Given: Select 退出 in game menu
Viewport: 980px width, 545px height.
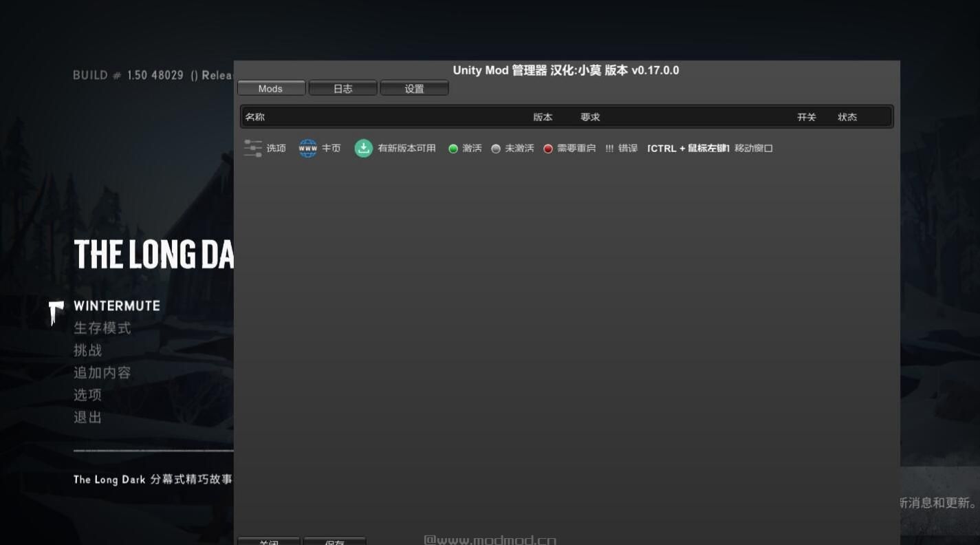Looking at the screenshot, I should pos(87,417).
